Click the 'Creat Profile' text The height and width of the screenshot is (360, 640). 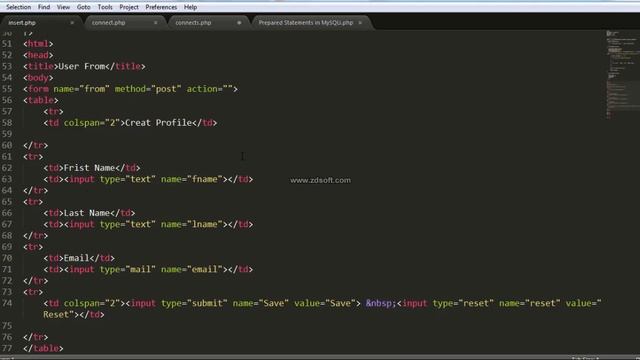pos(158,122)
